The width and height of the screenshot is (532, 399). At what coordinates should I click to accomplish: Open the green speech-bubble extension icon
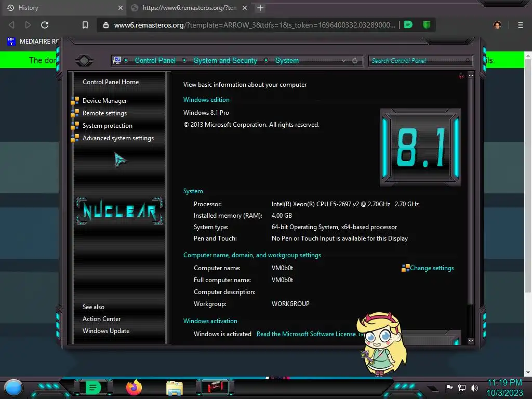pos(408,24)
